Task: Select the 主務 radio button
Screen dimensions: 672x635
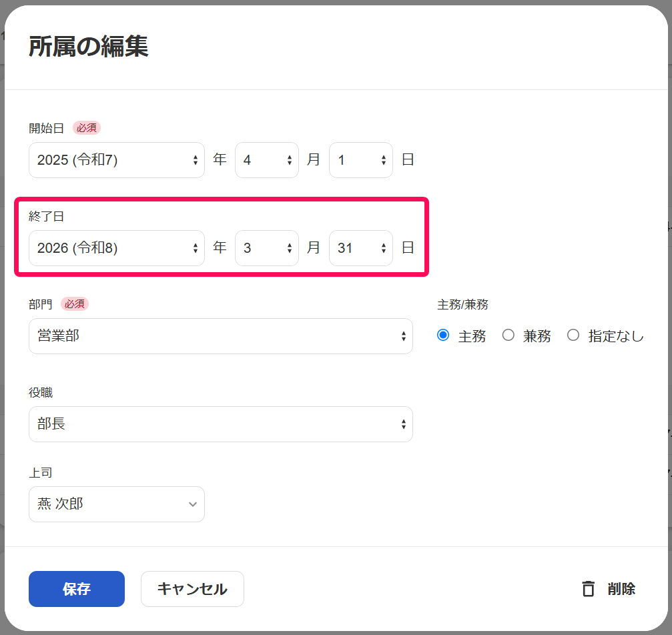Action: click(x=442, y=336)
